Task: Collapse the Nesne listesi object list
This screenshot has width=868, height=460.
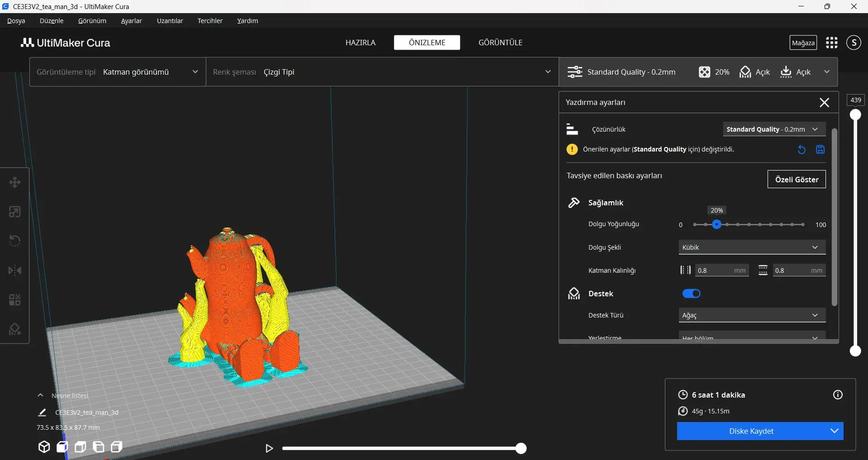Action: tap(40, 395)
